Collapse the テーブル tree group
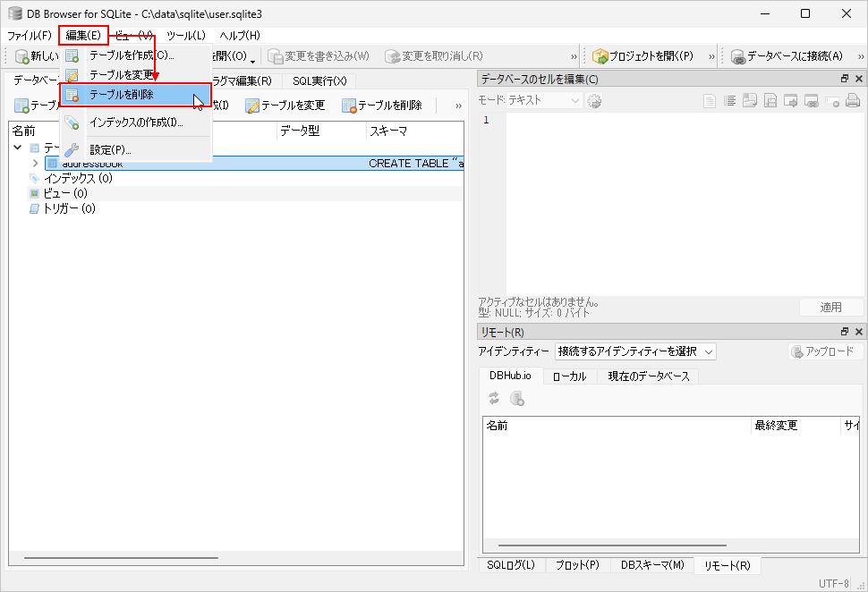 [18, 148]
